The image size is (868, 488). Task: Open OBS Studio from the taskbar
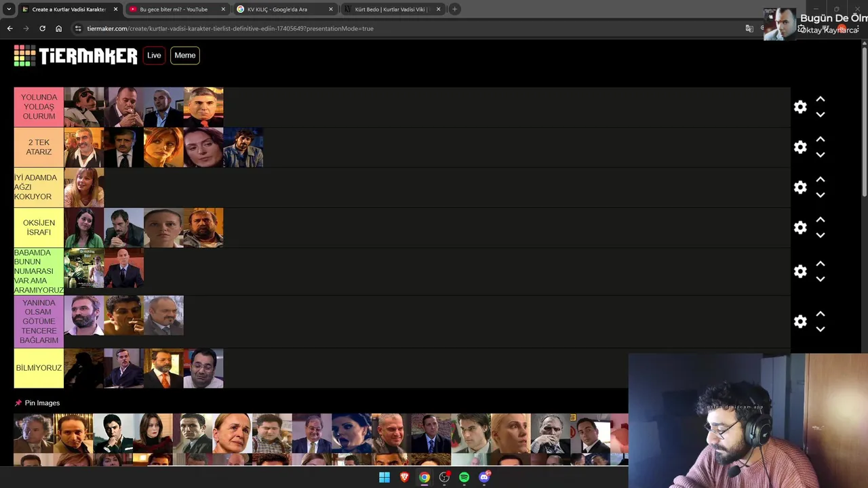pyautogui.click(x=444, y=477)
